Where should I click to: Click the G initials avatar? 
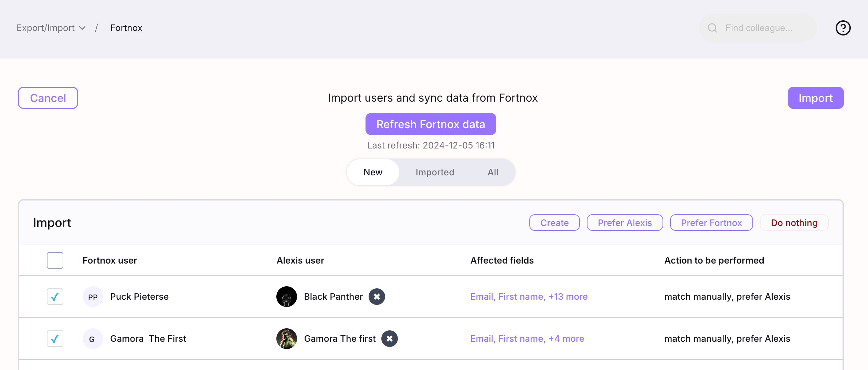[92, 339]
